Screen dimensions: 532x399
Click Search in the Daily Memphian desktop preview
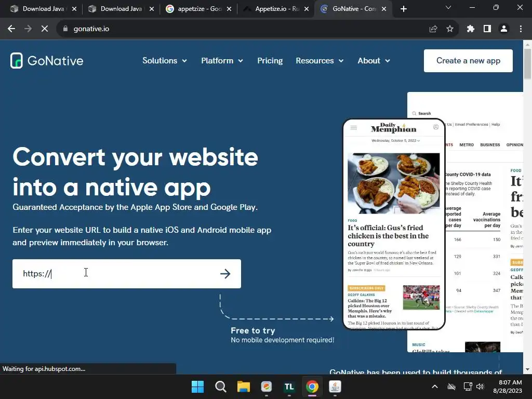click(421, 114)
